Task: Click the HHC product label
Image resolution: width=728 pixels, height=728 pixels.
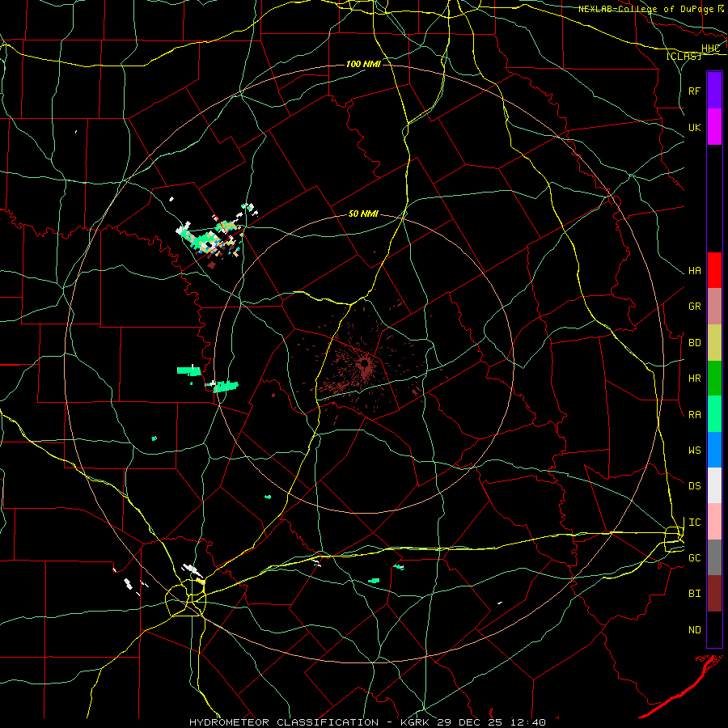Action: (x=710, y=49)
